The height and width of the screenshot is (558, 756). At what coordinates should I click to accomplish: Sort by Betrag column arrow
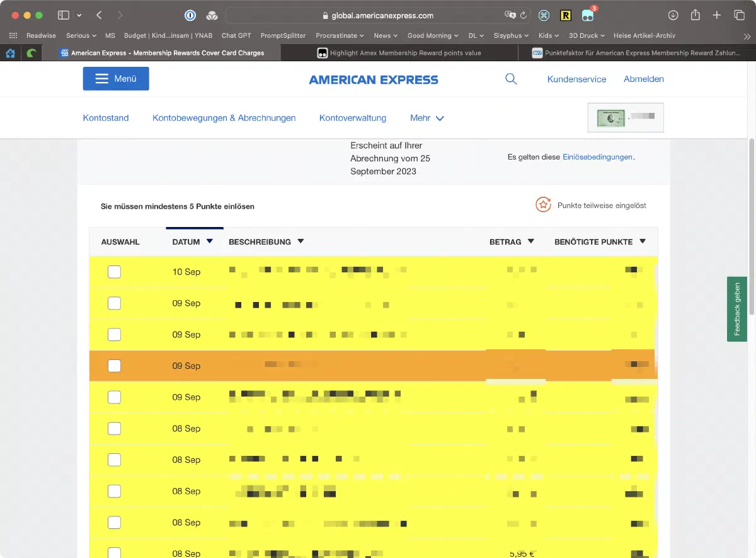pyautogui.click(x=530, y=241)
